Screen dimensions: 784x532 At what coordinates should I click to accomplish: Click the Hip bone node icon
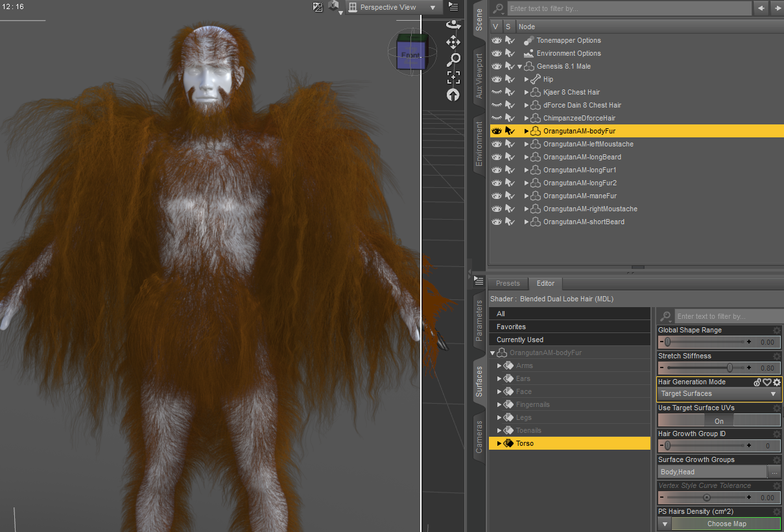point(536,79)
